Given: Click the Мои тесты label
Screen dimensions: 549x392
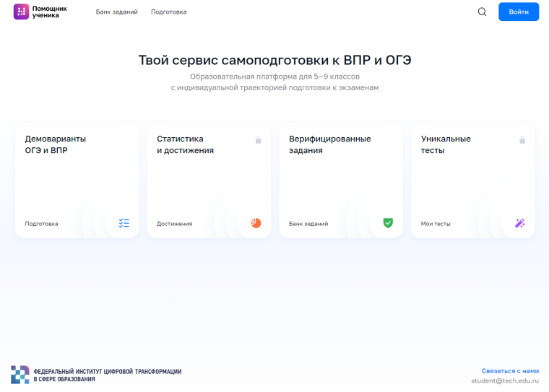Looking at the screenshot, I should tap(436, 224).
